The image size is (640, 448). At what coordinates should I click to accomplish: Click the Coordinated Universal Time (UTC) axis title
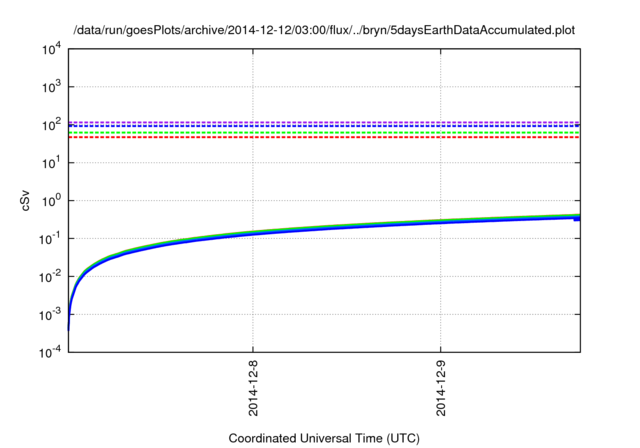click(324, 438)
